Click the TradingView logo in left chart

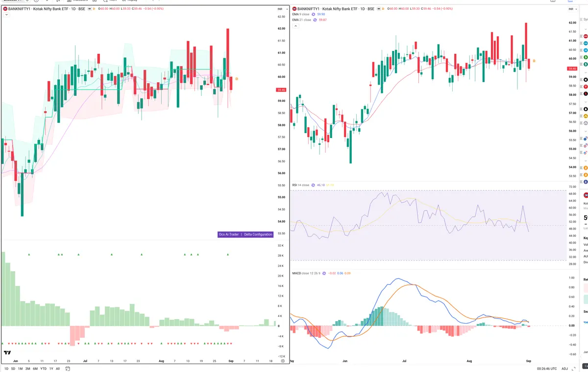coord(7,352)
